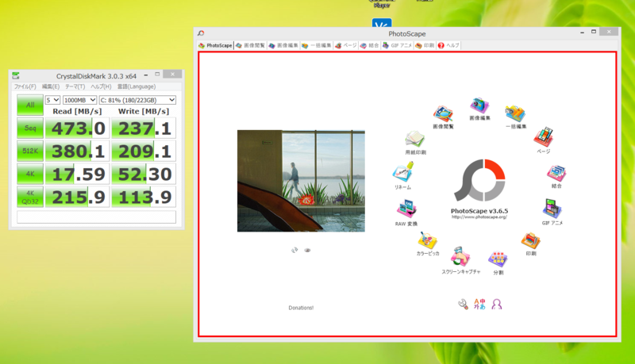
Task: Switch to the 画像編集 tab
Action: [x=283, y=45]
